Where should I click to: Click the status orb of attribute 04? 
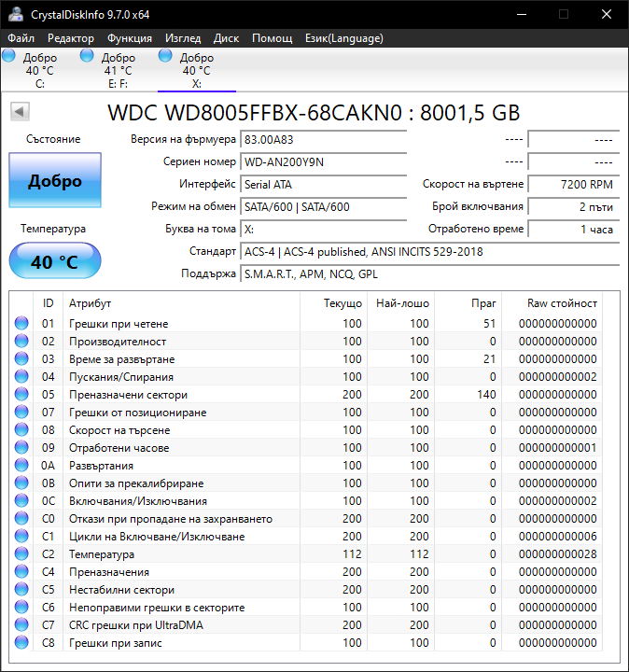click(x=21, y=376)
